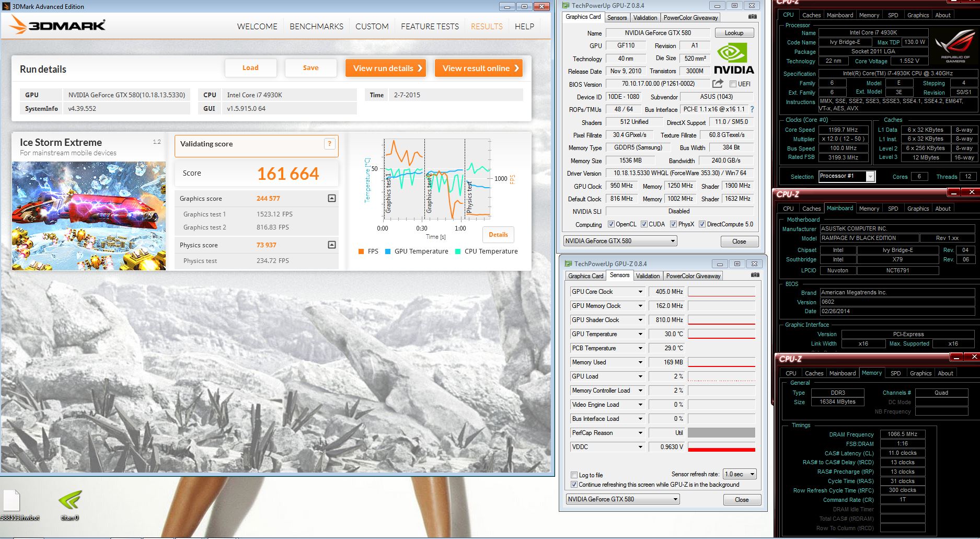
Task: Collapse the Graphics score section
Action: tap(331, 198)
